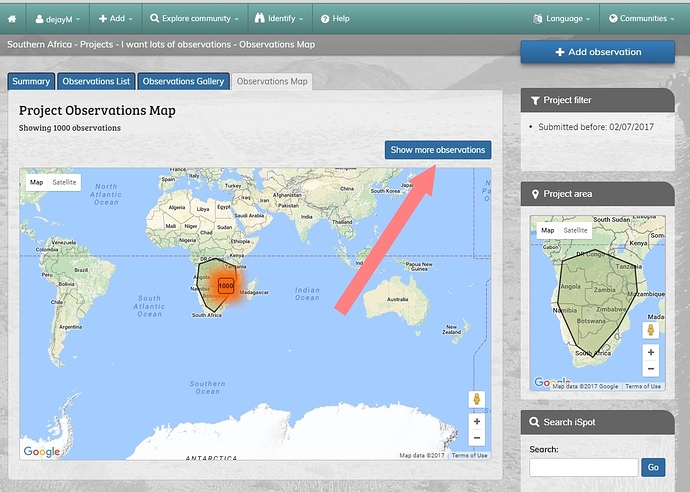
Task: Click 'Showing 1000 observations' text
Action: [x=70, y=128]
